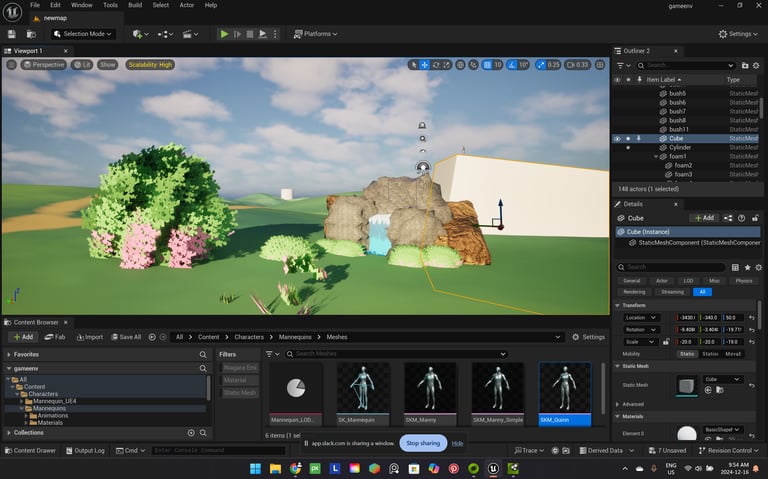Open the Selection Mode dropdown
This screenshot has width=768, height=479.
[82, 34]
